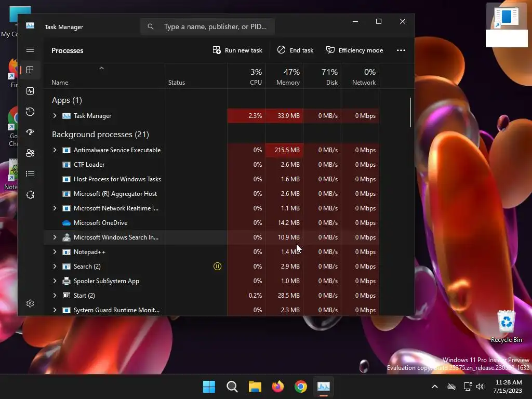The height and width of the screenshot is (399, 532).
Task: Click the network icon in system tray
Action: click(468, 387)
